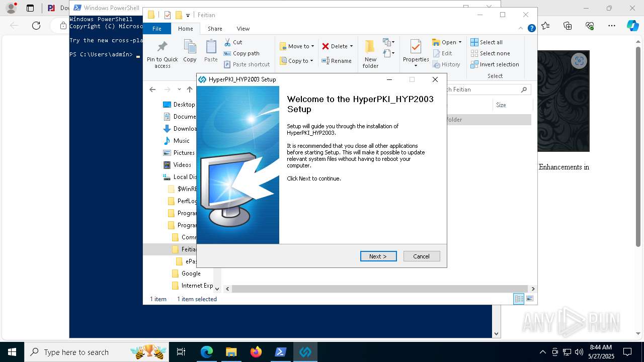This screenshot has height=362, width=644.
Task: Go back in Explorer navigation
Action: pos(152,89)
